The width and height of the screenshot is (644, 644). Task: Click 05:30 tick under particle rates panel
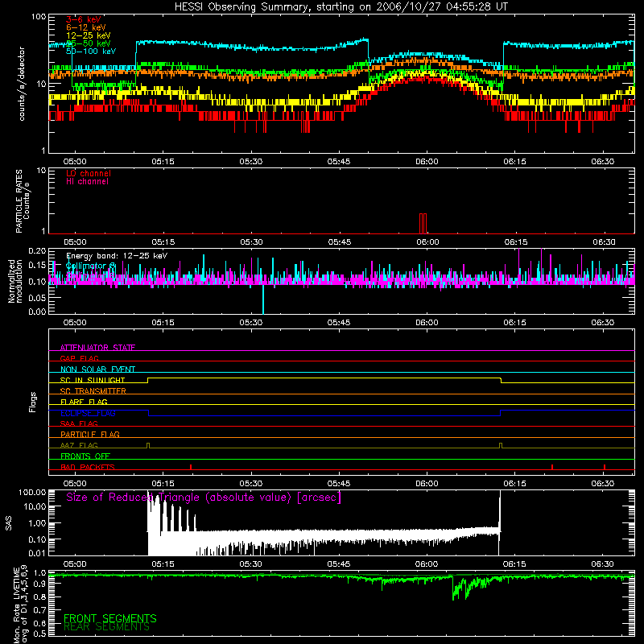coord(251,242)
